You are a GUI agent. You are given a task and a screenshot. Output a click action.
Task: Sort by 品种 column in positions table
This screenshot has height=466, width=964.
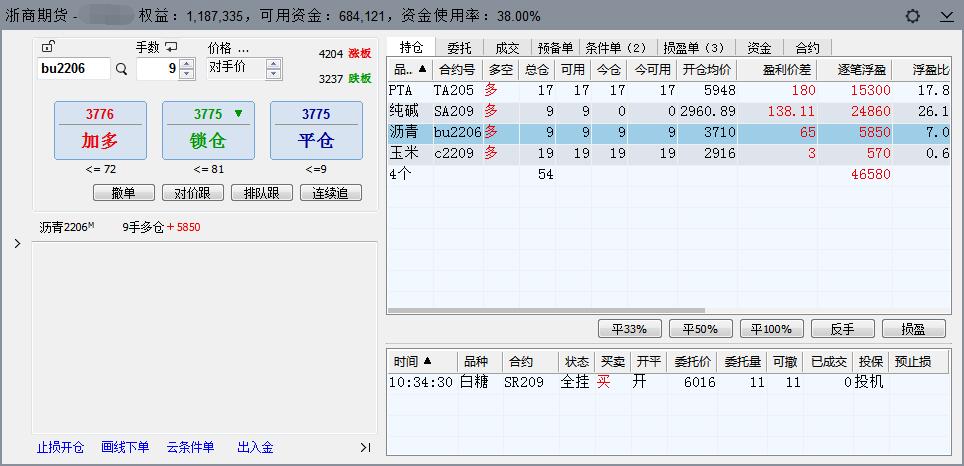[409, 70]
